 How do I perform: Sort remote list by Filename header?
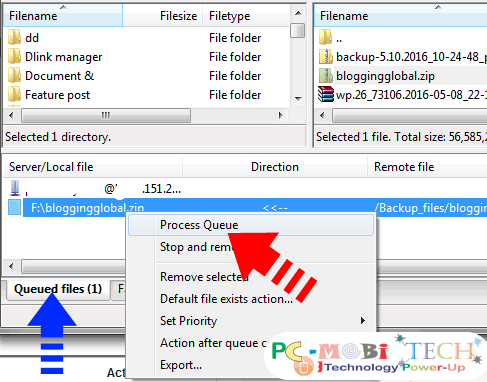point(401,16)
